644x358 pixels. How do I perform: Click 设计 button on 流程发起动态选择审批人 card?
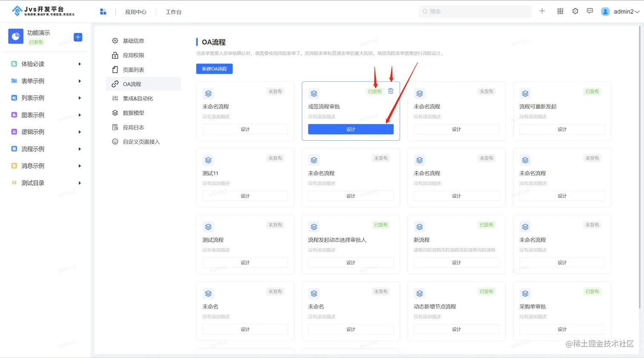(x=351, y=263)
